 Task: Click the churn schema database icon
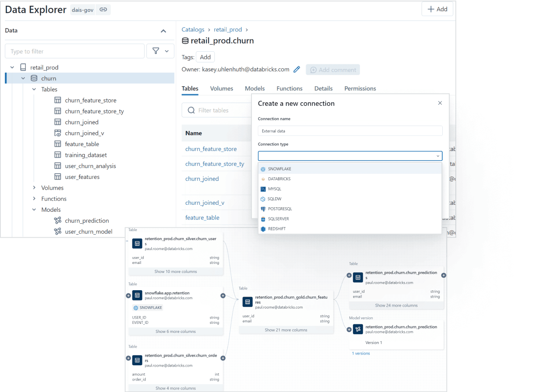tap(34, 78)
